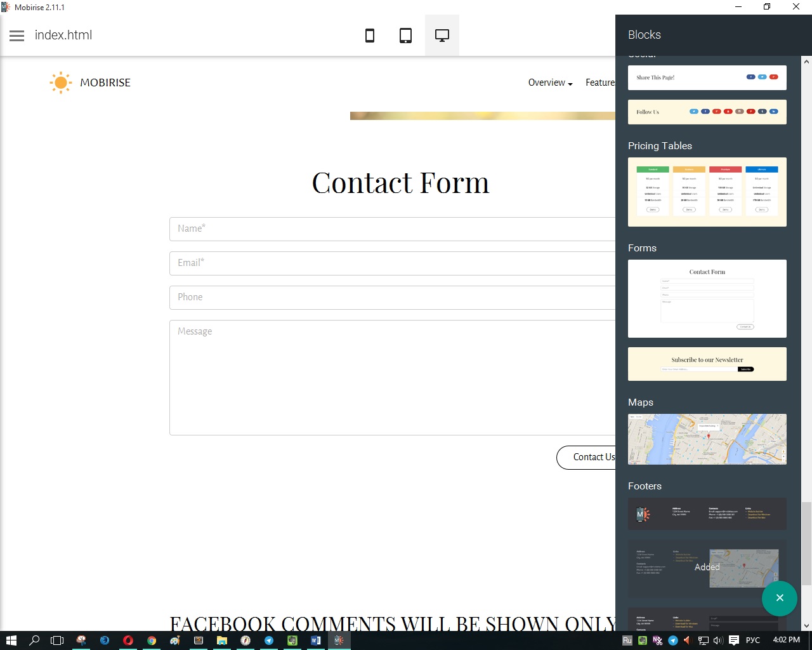
Task: Select the desktop preview icon
Action: click(442, 35)
